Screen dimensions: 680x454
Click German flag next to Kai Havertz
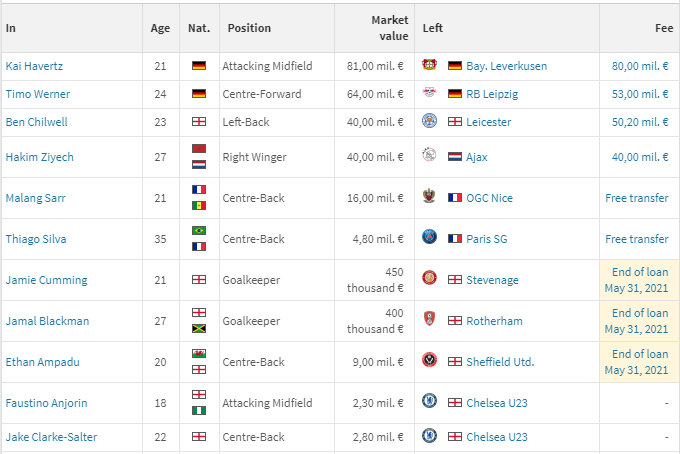[199, 66]
